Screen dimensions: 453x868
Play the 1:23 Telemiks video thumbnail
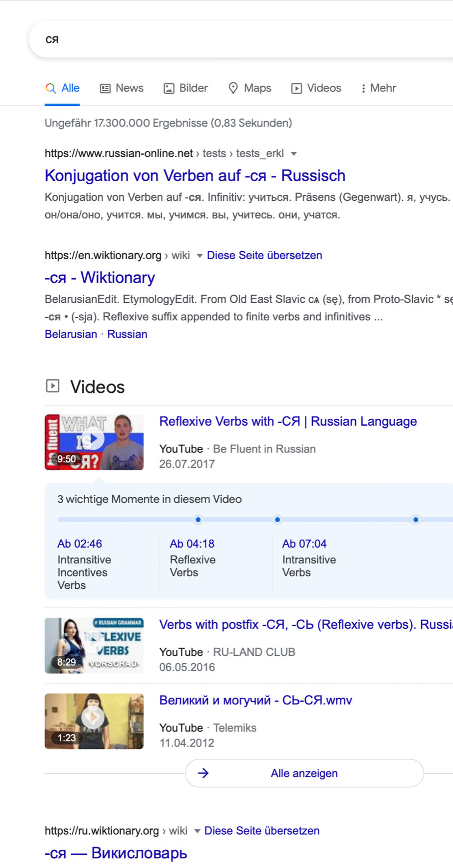coord(94,721)
